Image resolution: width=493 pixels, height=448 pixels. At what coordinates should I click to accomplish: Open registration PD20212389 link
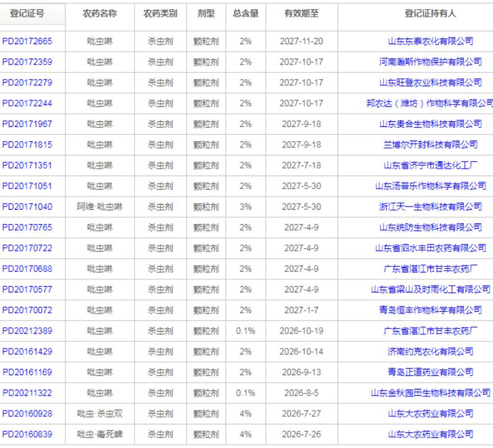[x=27, y=331]
